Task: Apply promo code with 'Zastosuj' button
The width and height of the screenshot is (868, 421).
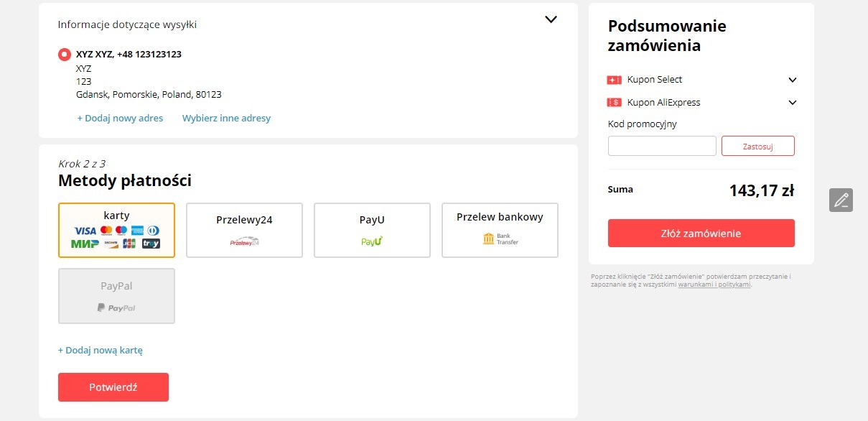Action: 758,146
